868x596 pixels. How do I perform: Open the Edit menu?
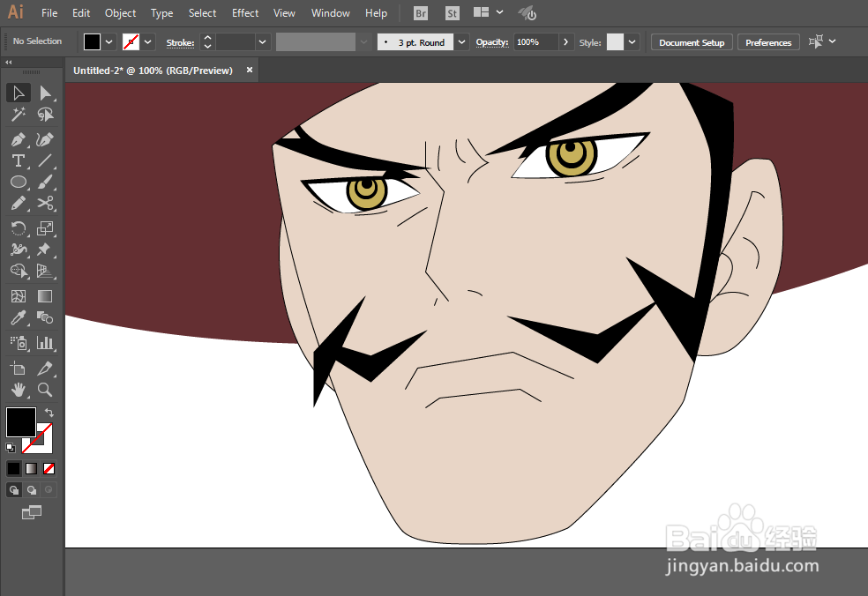[81, 13]
